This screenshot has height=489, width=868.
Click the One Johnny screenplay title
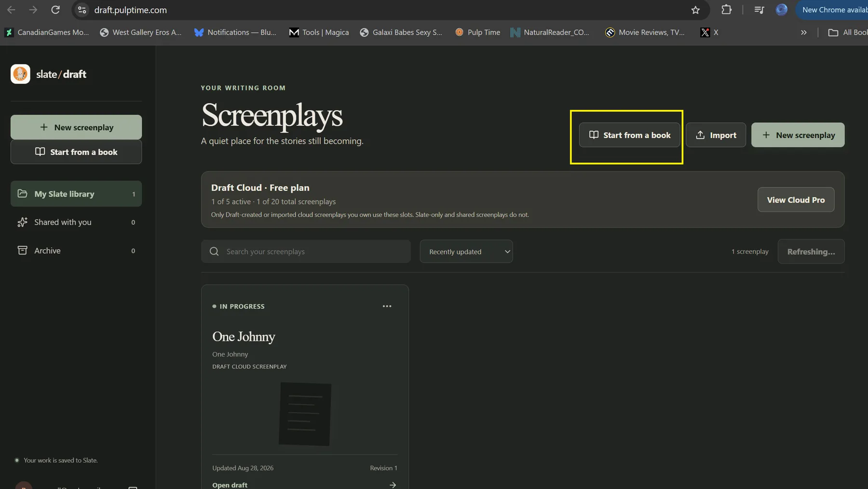tap(244, 336)
